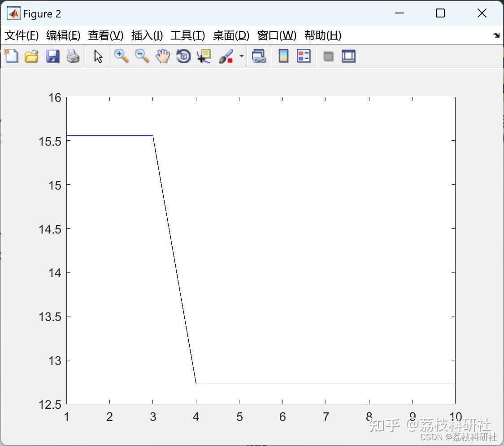Open the 编辑(E) menu

pyautogui.click(x=63, y=35)
